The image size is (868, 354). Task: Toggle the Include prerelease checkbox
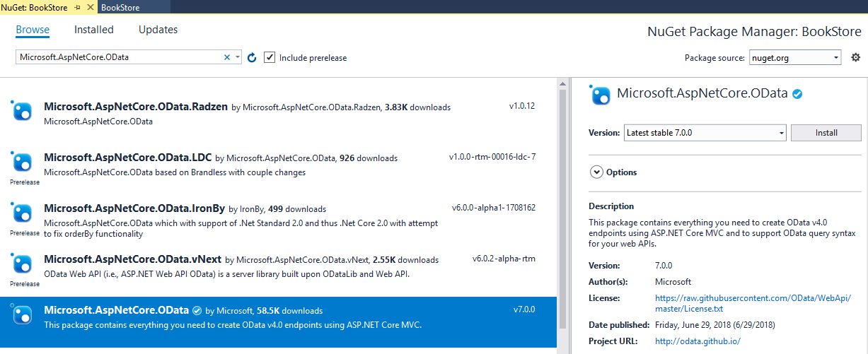point(270,57)
